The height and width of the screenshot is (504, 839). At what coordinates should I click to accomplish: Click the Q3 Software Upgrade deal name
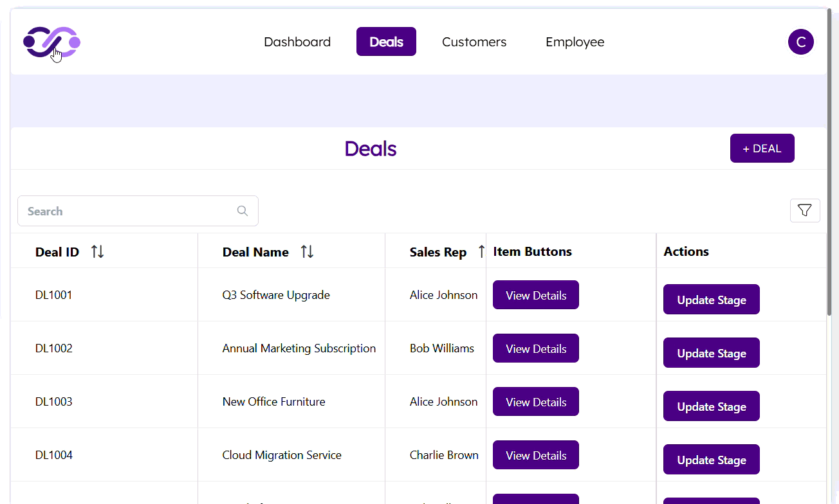(x=276, y=295)
